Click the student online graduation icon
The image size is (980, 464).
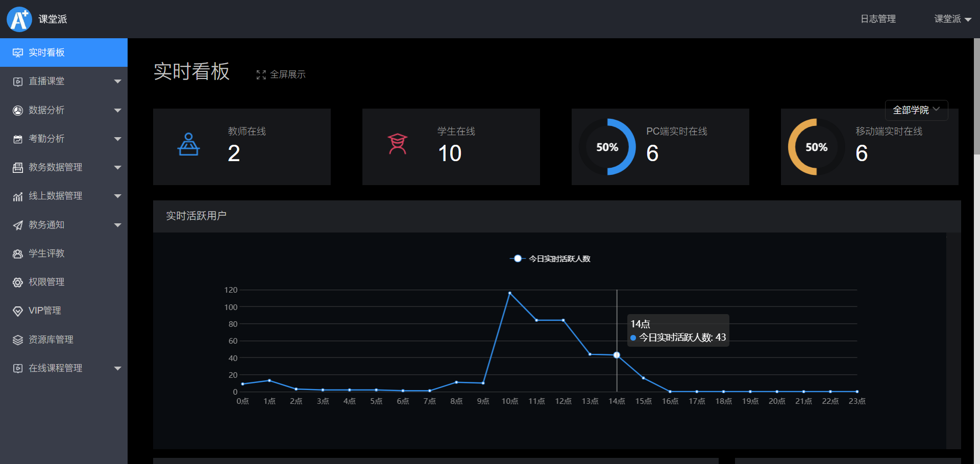397,144
